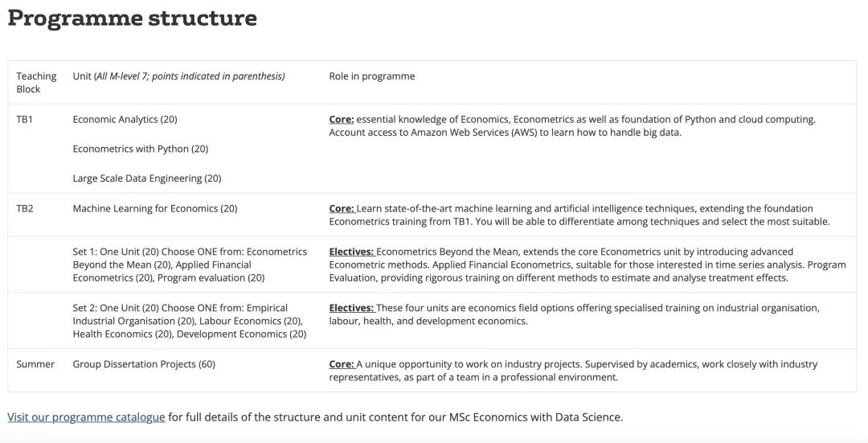Select the TB1 row label
The width and height of the screenshot is (868, 443).
point(26,120)
